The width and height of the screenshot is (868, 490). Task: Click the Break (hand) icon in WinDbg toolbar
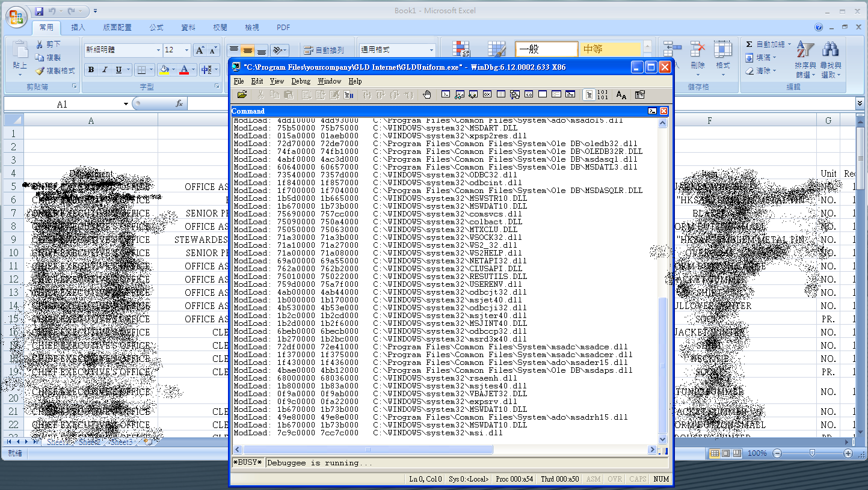pyautogui.click(x=427, y=94)
